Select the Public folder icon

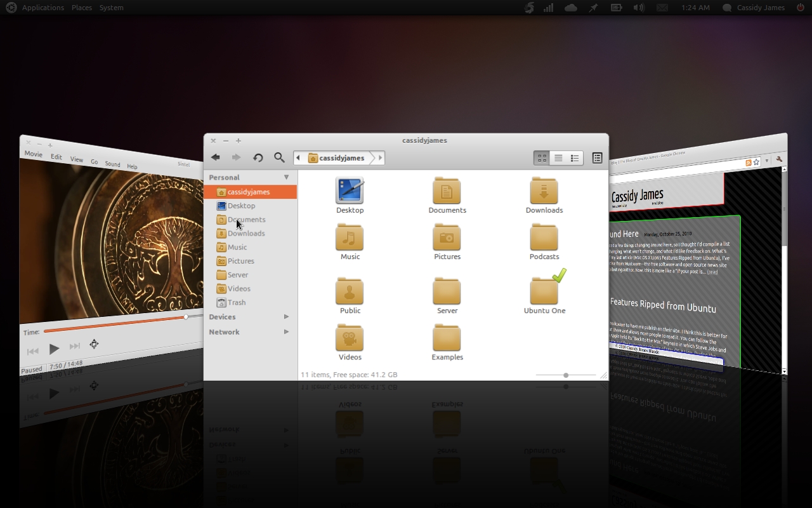350,291
